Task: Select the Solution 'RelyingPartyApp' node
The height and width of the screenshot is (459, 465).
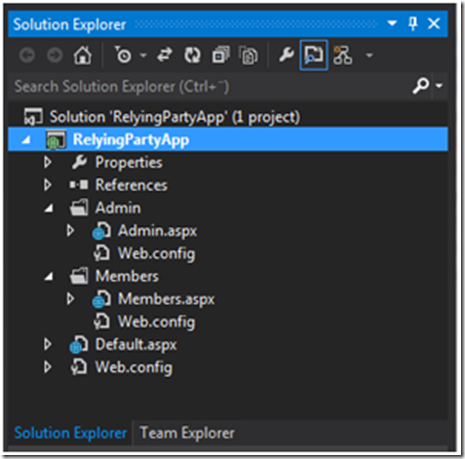Action: click(x=175, y=117)
